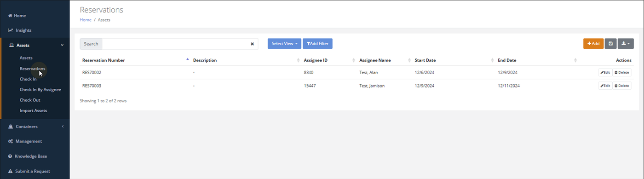Click the save view floppy disk icon
This screenshot has width=644, height=179.
coord(610,44)
